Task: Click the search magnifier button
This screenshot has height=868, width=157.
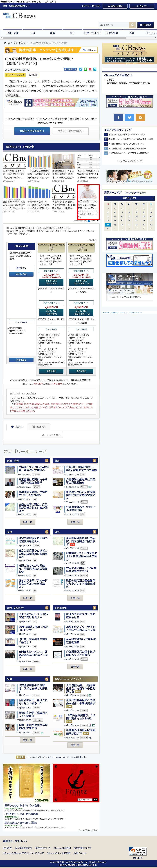Action: tap(132, 25)
